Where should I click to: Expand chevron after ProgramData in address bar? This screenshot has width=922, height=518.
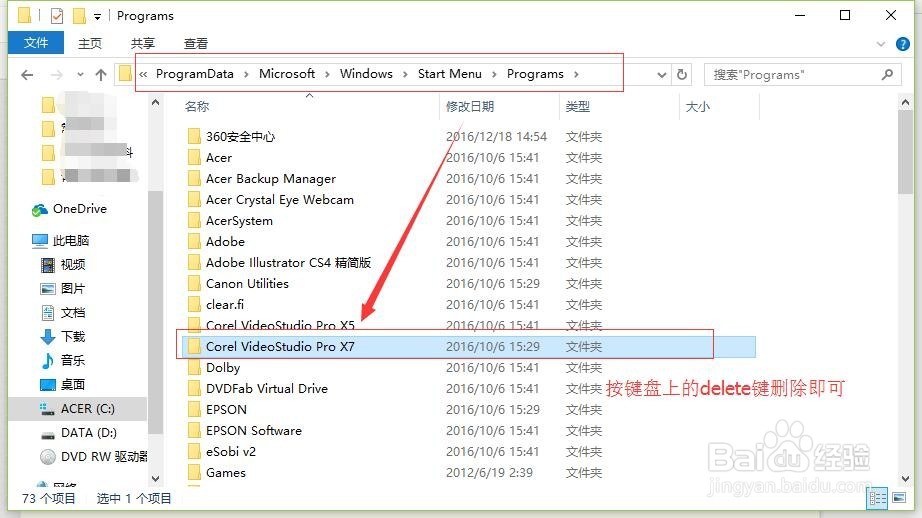(246, 74)
